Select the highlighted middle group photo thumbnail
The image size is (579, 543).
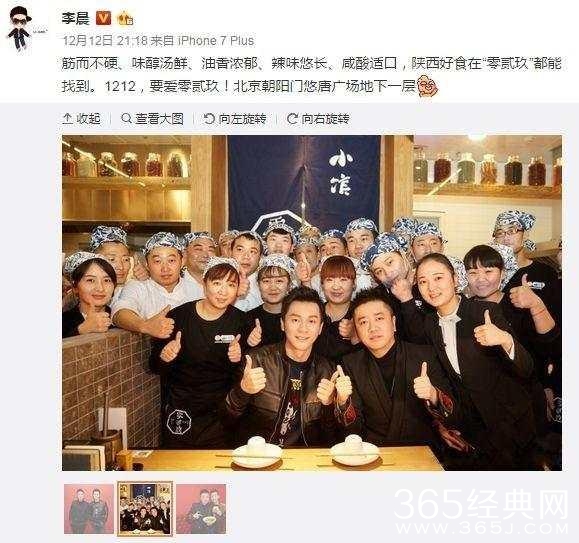click(145, 509)
